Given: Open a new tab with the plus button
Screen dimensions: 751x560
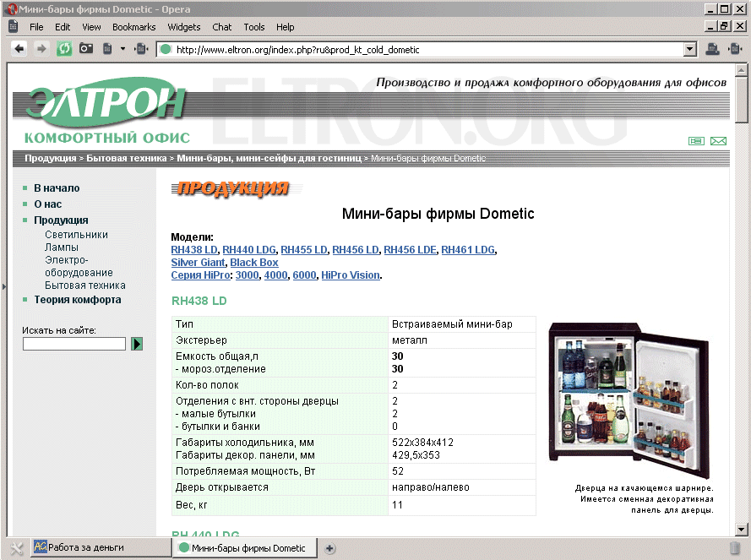Looking at the screenshot, I should click(329, 548).
